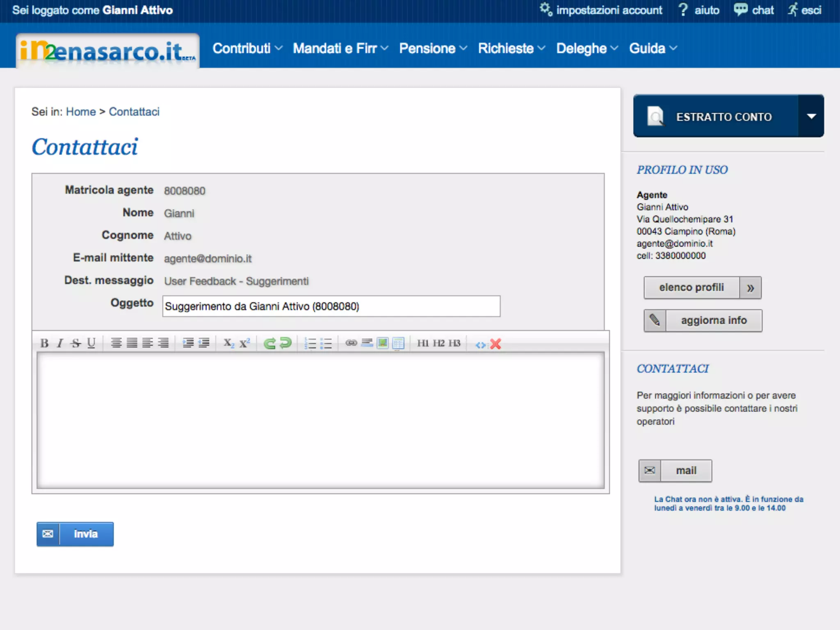Apply H1 heading style
Image resolution: width=840 pixels, height=630 pixels.
pyautogui.click(x=423, y=343)
